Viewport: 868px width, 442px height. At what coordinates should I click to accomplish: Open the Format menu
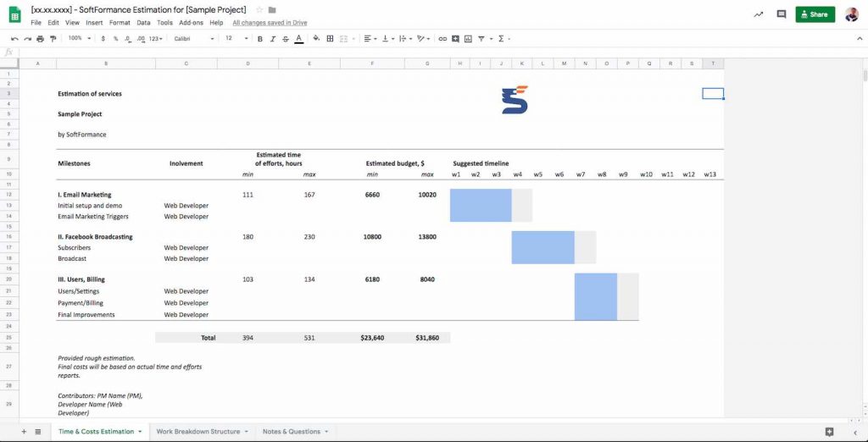(x=120, y=23)
